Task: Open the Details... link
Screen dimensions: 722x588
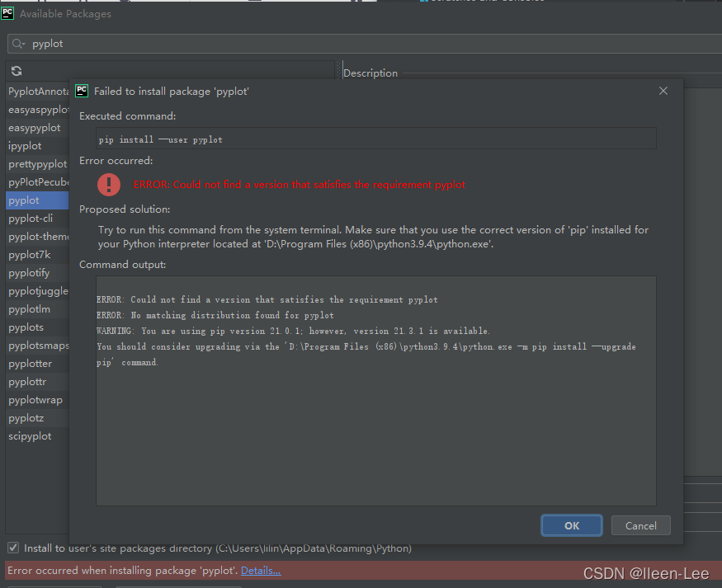Action: coord(261,570)
